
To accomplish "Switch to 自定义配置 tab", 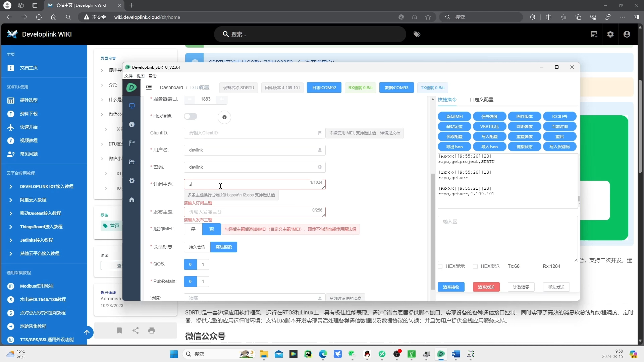I will point(482,100).
